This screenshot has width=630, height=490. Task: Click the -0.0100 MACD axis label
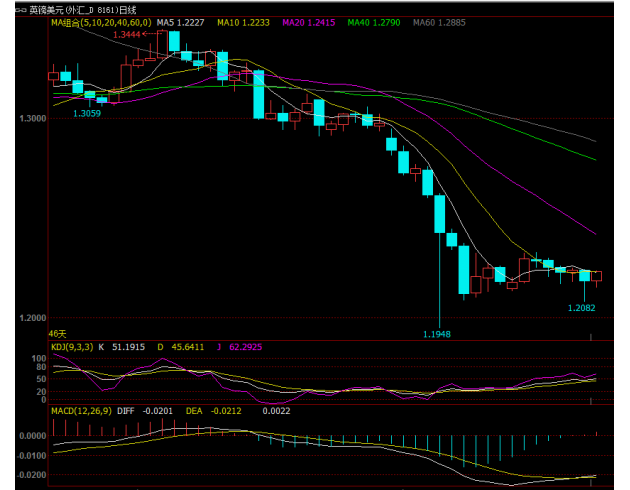32,456
